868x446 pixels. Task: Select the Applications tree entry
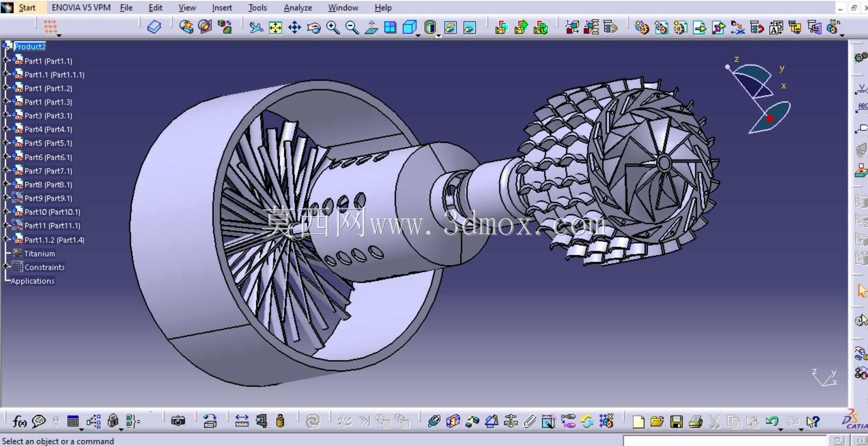point(32,281)
